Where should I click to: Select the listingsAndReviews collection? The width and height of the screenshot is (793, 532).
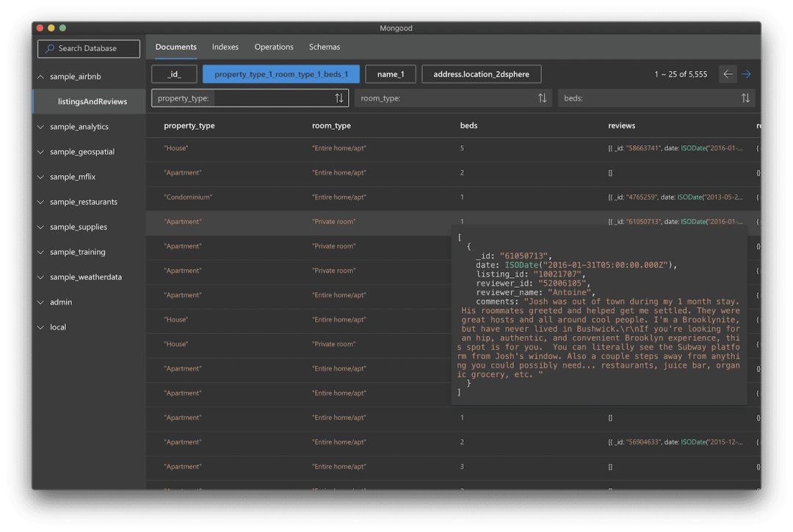pyautogui.click(x=90, y=101)
